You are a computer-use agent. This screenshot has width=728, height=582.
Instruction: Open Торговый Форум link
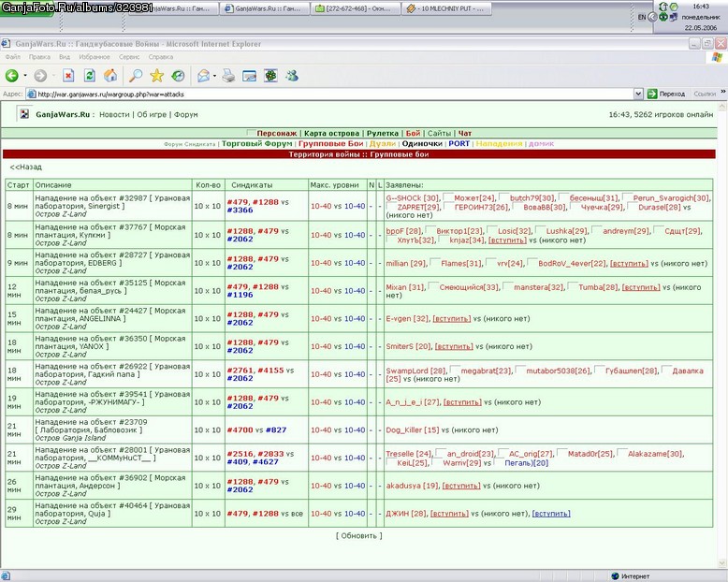click(256, 143)
